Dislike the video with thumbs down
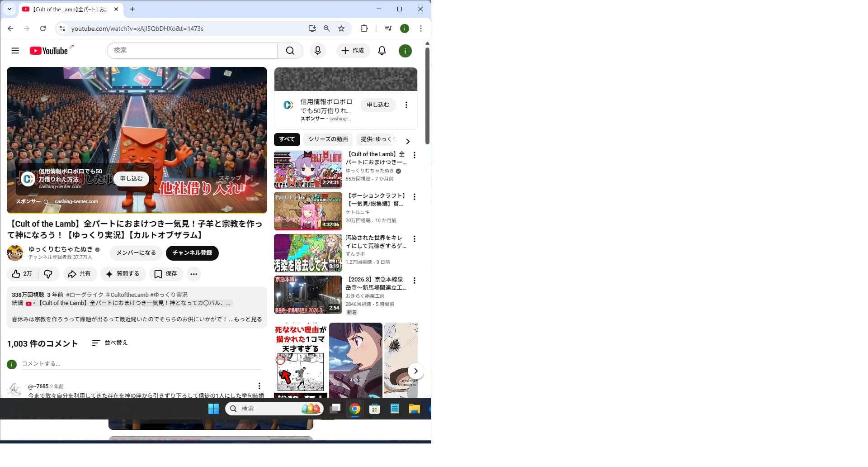This screenshot has width=868, height=467. tap(48, 274)
